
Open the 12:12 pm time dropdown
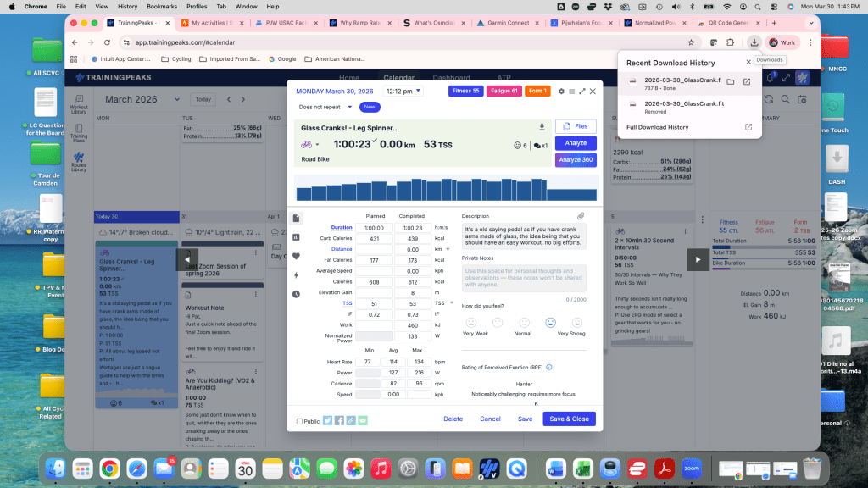(403, 91)
